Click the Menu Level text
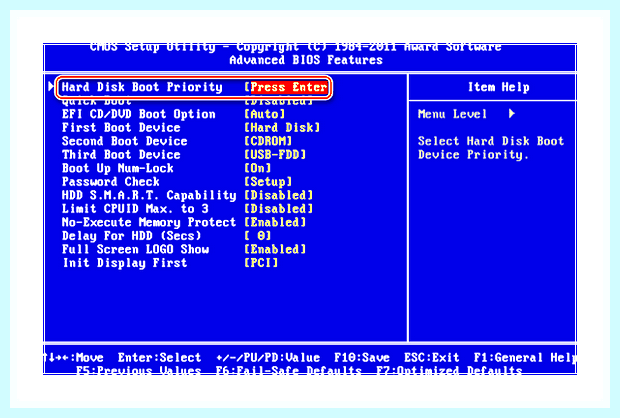 click(452, 114)
